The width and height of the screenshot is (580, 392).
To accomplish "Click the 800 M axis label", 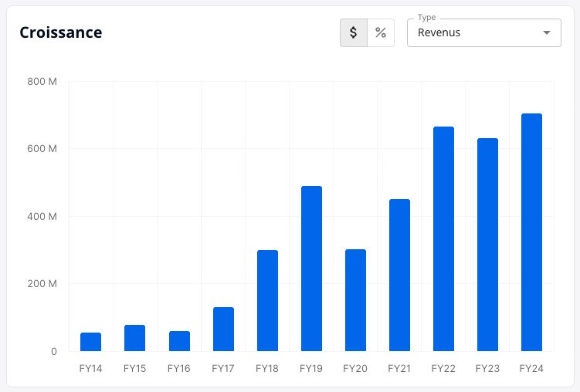I will click(42, 81).
